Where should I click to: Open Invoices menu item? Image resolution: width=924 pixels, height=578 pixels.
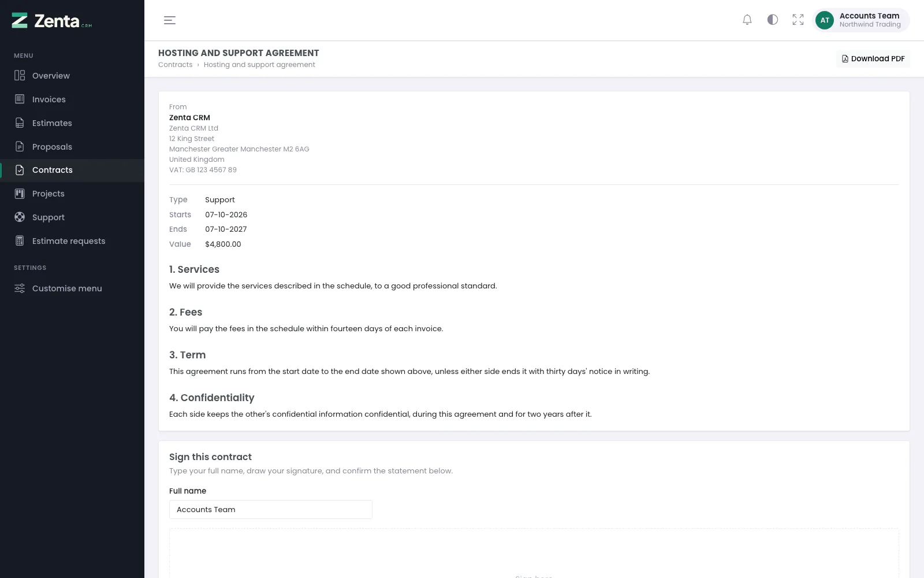[72, 99]
